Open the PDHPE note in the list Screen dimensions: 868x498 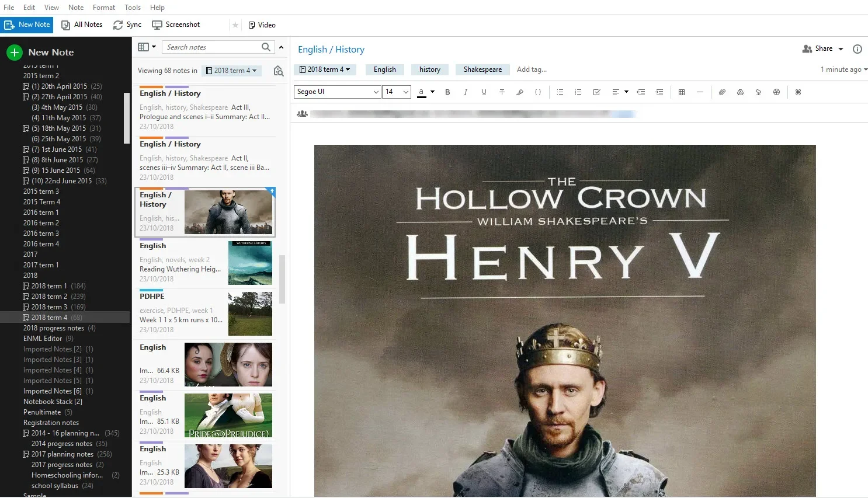pyautogui.click(x=205, y=314)
